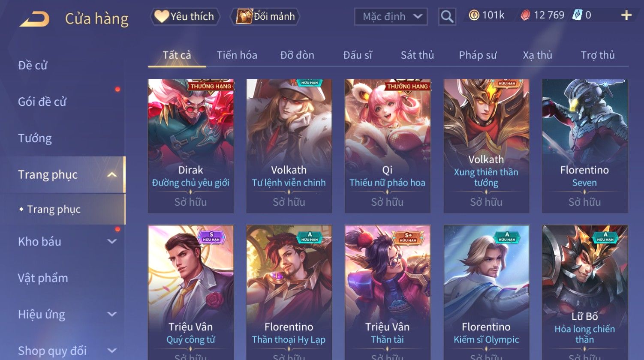Switch to the Tiến hóa tab
Viewport: 644px width, 360px height.
click(237, 55)
